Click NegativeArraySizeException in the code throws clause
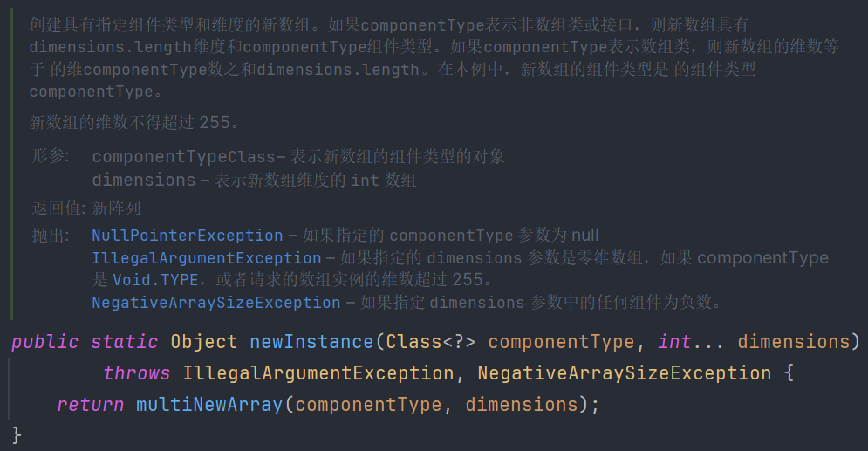This screenshot has width=868, height=451. point(624,373)
